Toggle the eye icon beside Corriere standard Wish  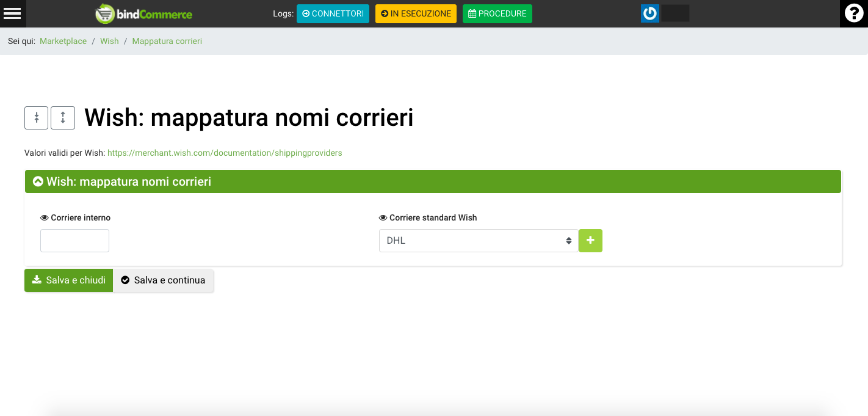point(383,218)
